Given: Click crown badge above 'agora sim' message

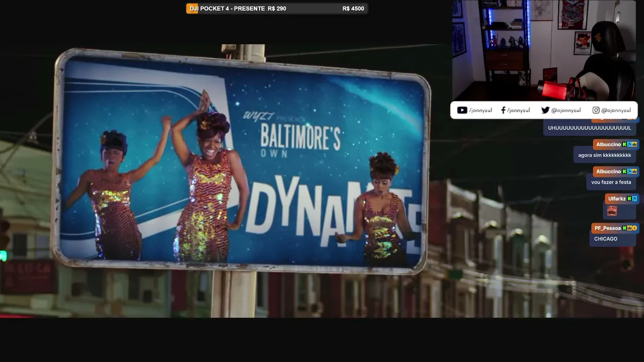Looking at the screenshot, I should pos(634,144).
